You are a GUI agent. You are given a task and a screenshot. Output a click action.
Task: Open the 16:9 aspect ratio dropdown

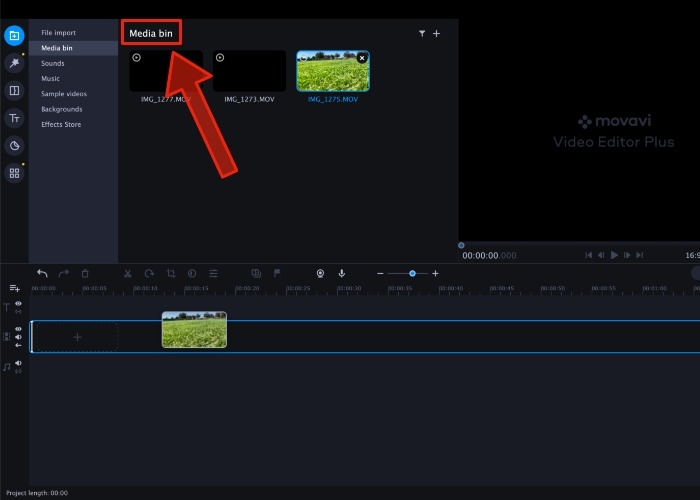coord(692,256)
